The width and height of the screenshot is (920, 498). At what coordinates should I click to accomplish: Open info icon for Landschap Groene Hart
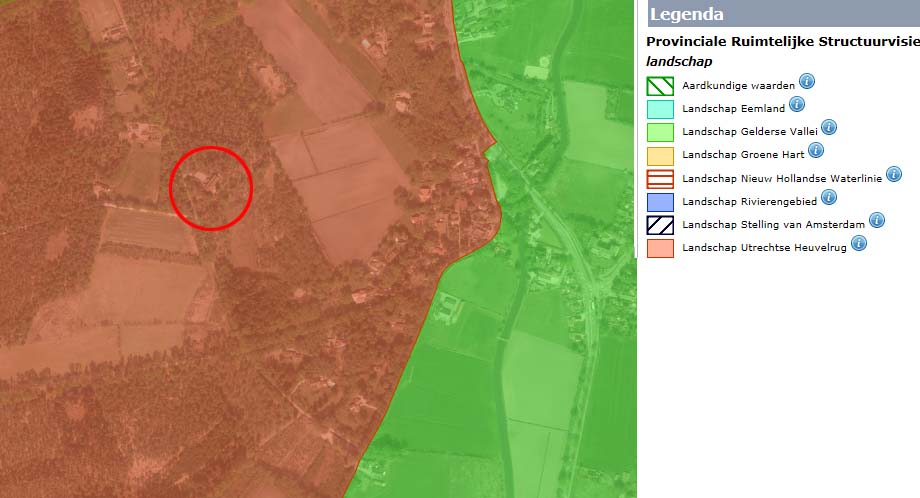pyautogui.click(x=816, y=151)
